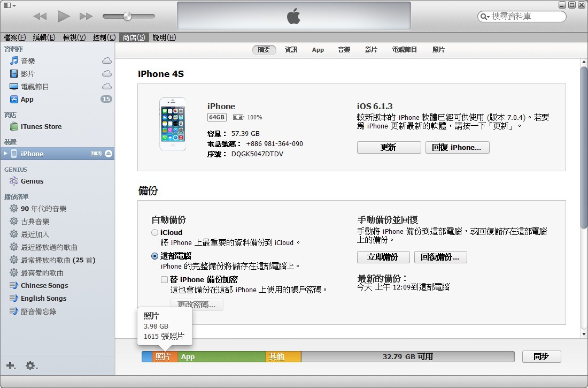Open 音樂 library in sidebar

(57, 61)
